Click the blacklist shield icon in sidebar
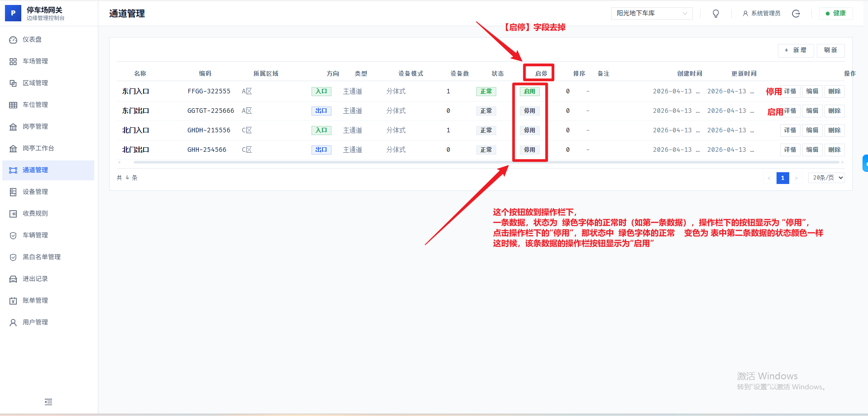 point(13,257)
